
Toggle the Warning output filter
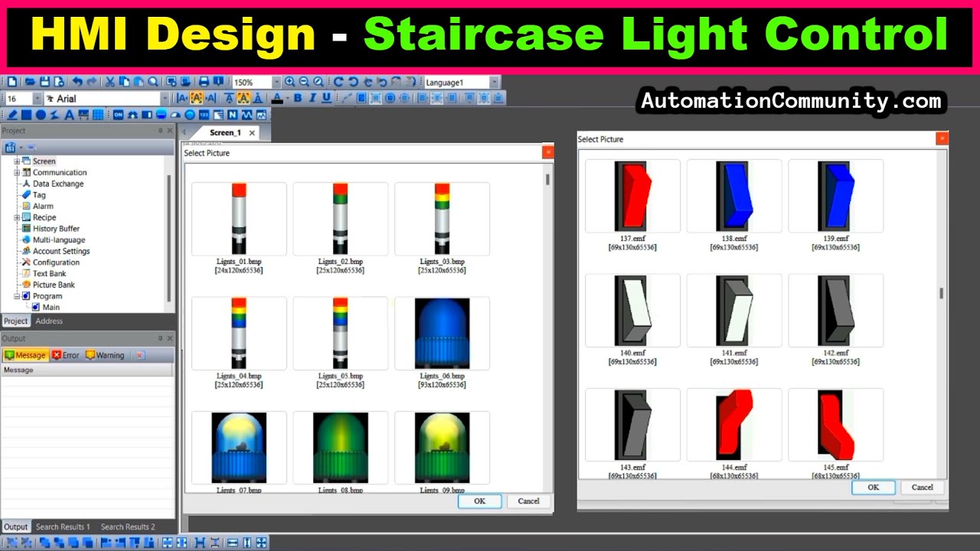pyautogui.click(x=105, y=355)
